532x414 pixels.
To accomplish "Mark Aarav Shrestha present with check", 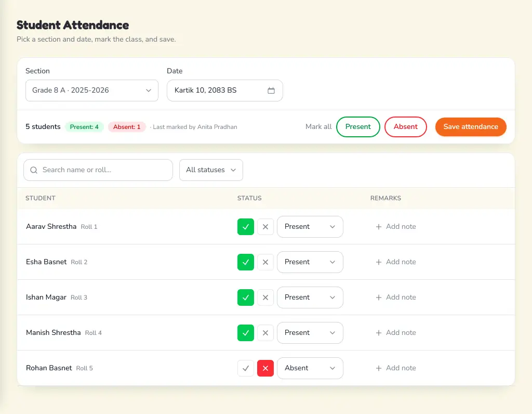I will [x=246, y=227].
